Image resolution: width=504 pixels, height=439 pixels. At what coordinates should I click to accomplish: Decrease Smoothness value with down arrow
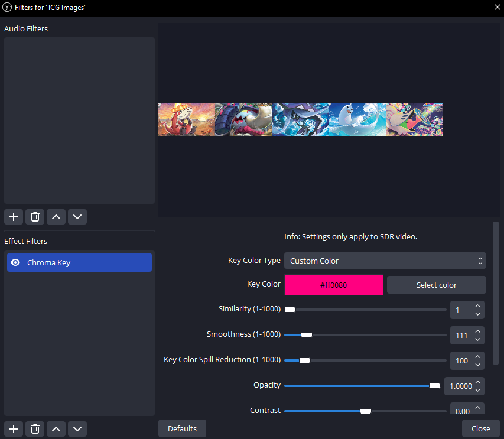(x=477, y=339)
